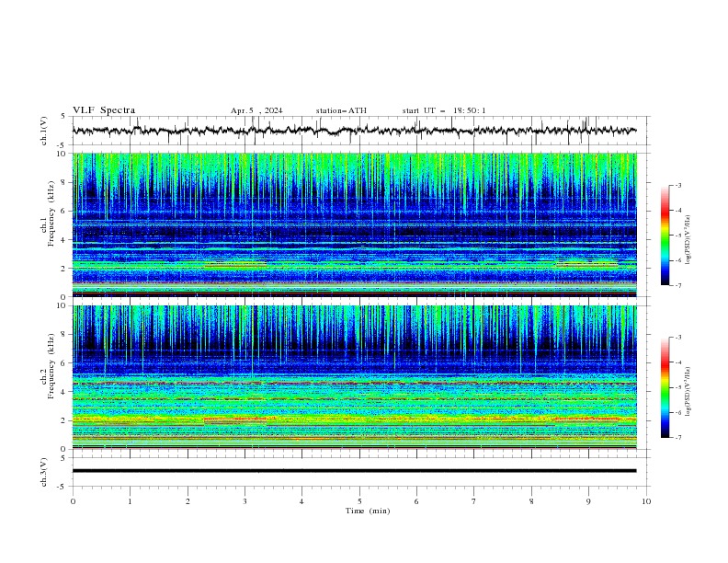Click the time axis end label "10"
728x563 pixels.
[x=646, y=501]
